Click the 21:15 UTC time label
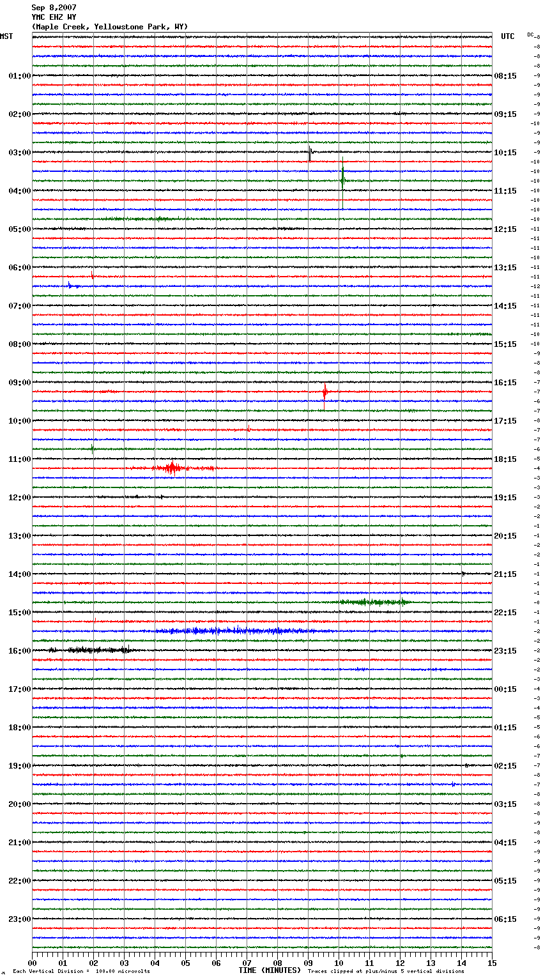Screen dimensions: 543x980 pyautogui.click(x=505, y=574)
